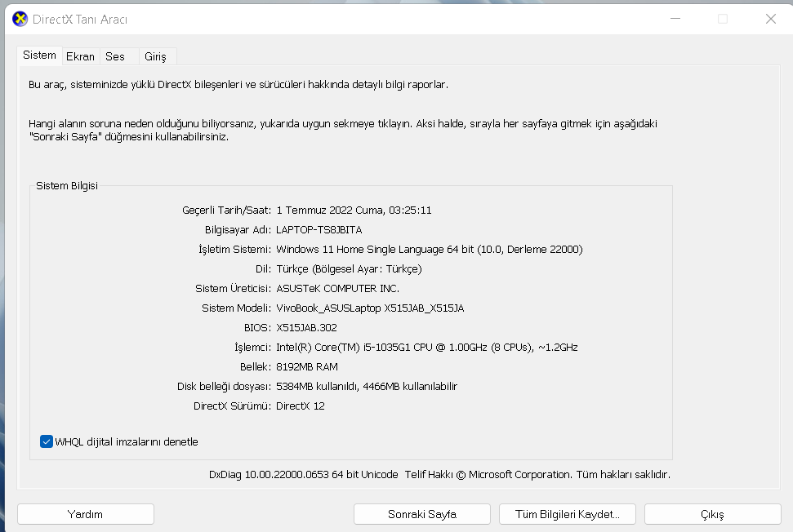Click the intro sentence starting Bu araç

tap(238, 84)
